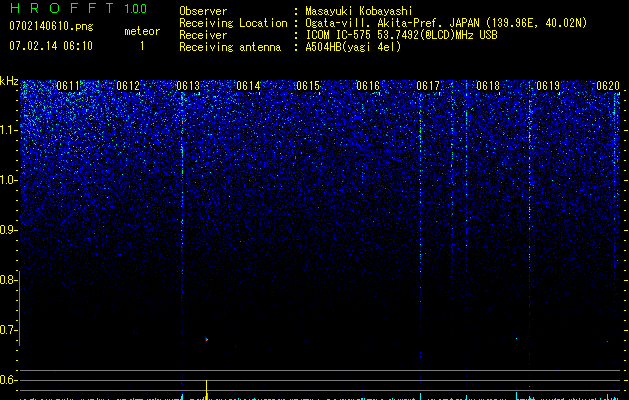Click the 0612 time marker
This screenshot has height=400, width=629.
point(128,86)
